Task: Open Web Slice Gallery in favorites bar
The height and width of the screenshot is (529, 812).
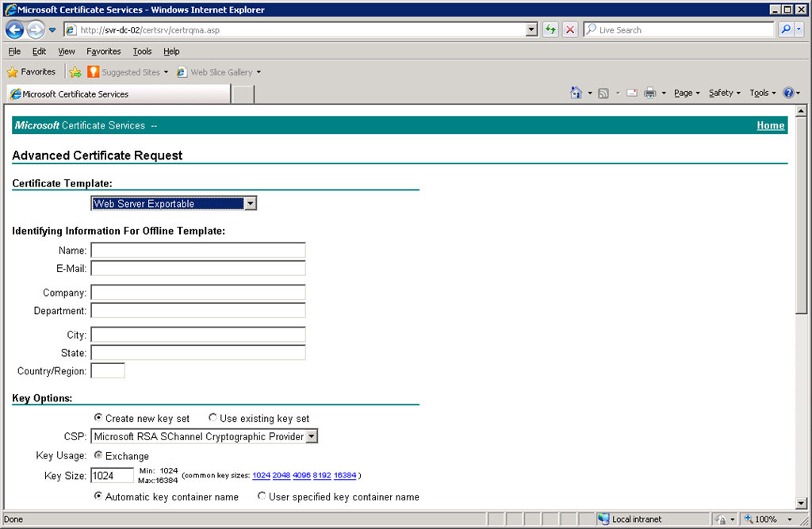Action: click(x=219, y=72)
